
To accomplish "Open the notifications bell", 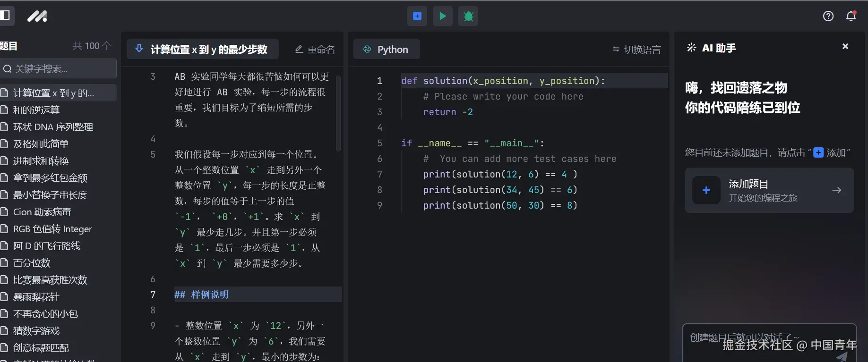I will pyautogui.click(x=851, y=16).
